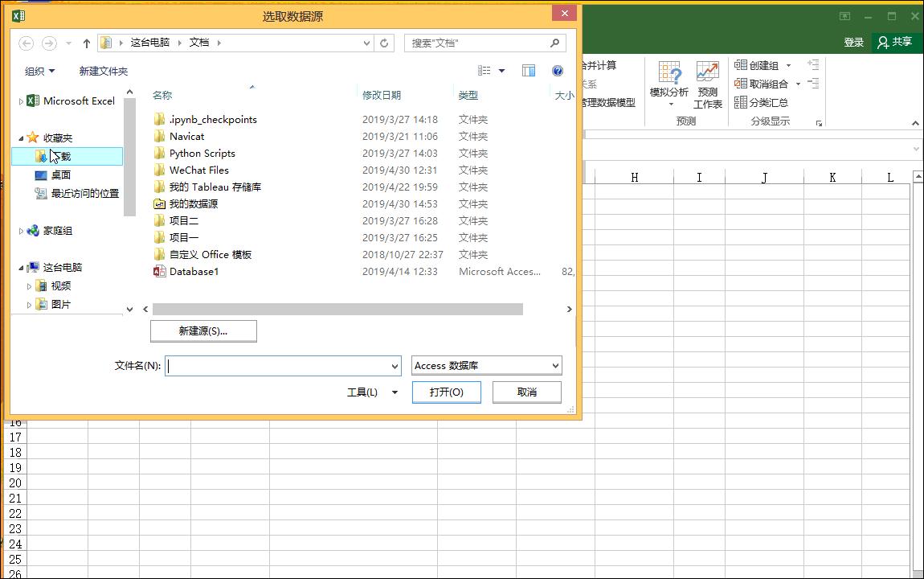This screenshot has height=579, width=924.
Task: Open the 文件名 filename combo dropdown
Action: coord(395,366)
